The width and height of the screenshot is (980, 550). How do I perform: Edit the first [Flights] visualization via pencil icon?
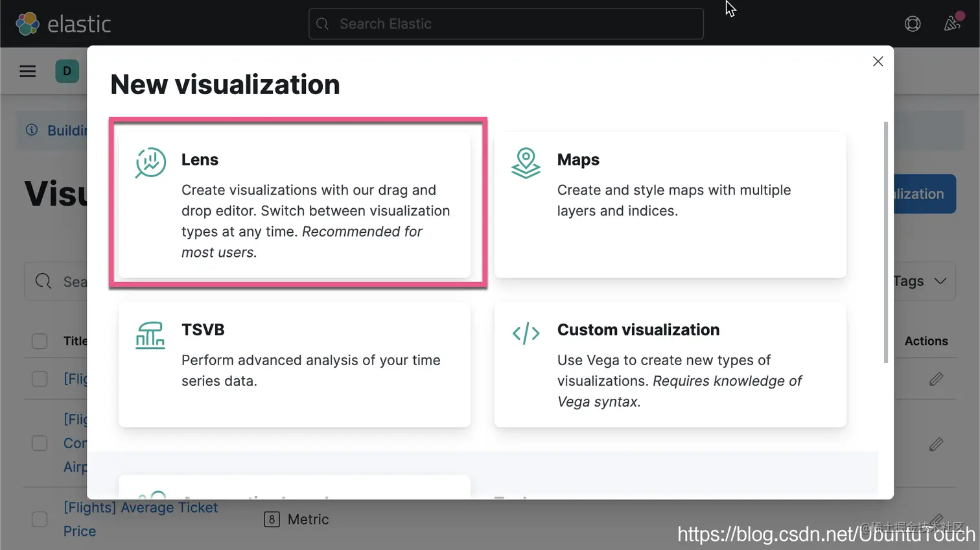[936, 379]
